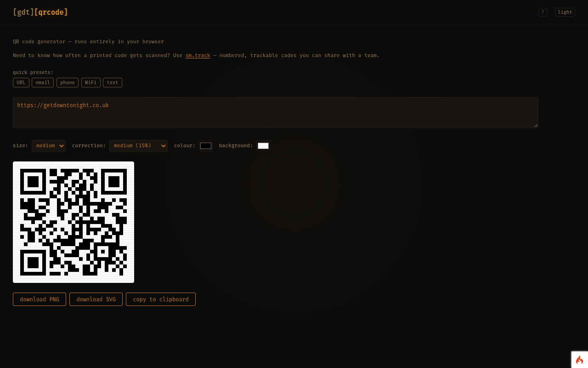588x368 pixels.
Task: Choose the email quick preset
Action: [x=43, y=82]
